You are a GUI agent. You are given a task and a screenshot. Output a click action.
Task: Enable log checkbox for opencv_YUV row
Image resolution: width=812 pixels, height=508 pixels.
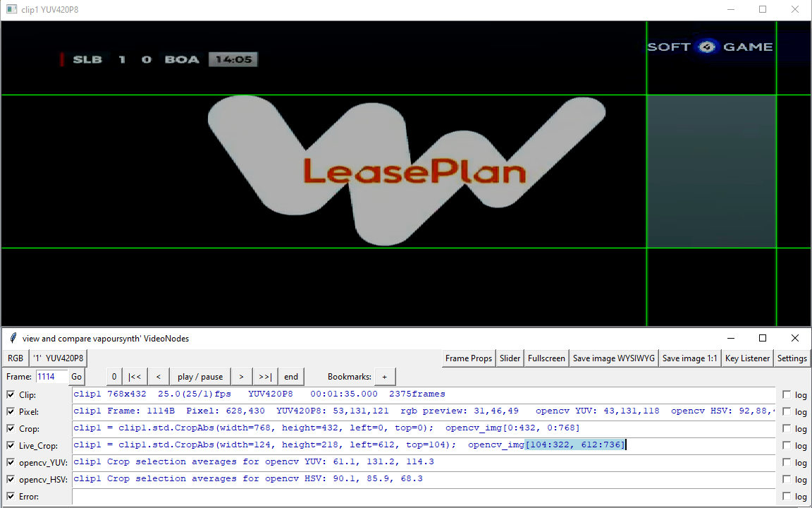pyautogui.click(x=787, y=462)
